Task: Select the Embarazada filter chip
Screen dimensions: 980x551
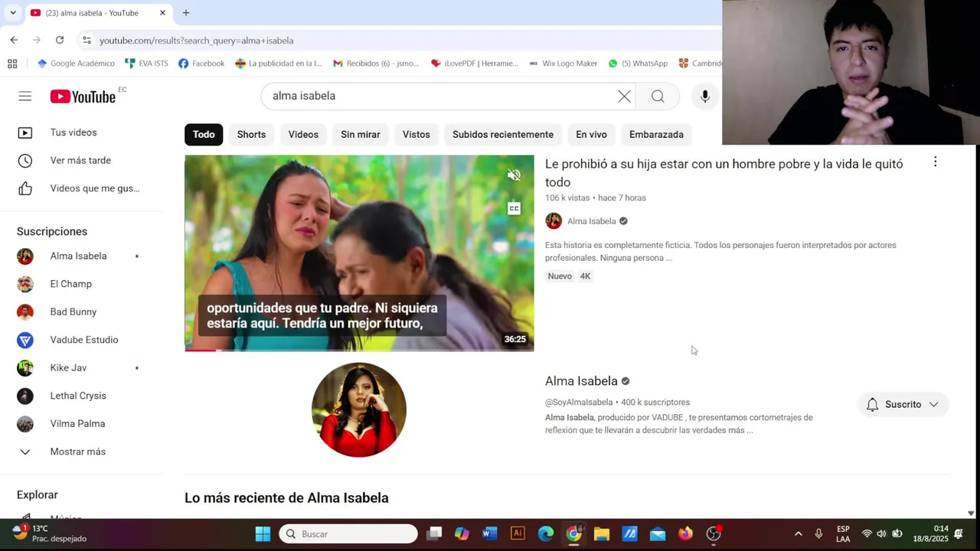Action: pyautogui.click(x=656, y=134)
